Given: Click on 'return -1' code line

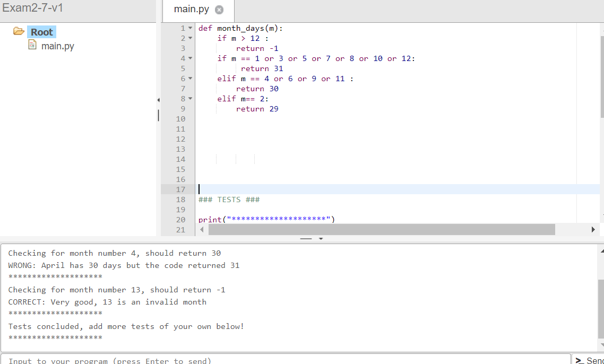Looking at the screenshot, I should [257, 48].
